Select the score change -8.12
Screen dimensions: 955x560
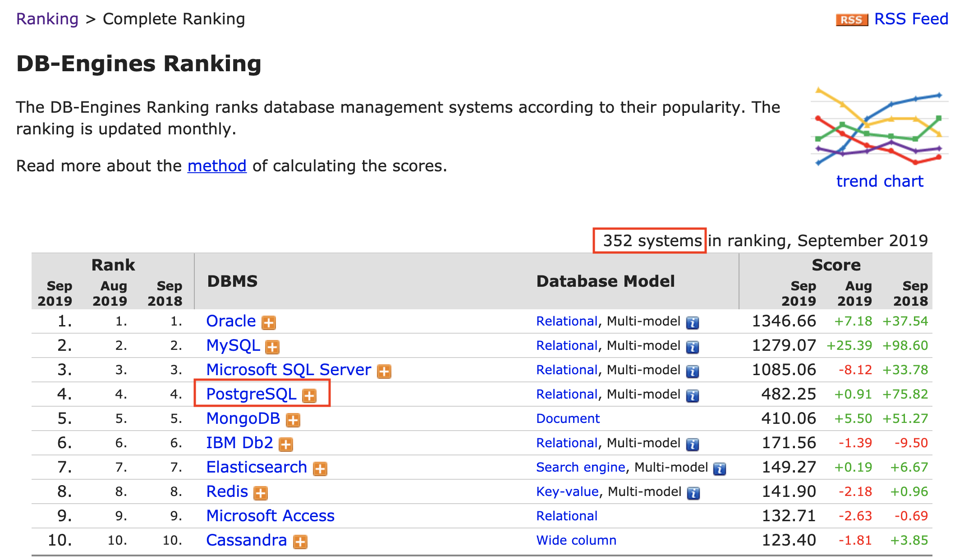[855, 370]
